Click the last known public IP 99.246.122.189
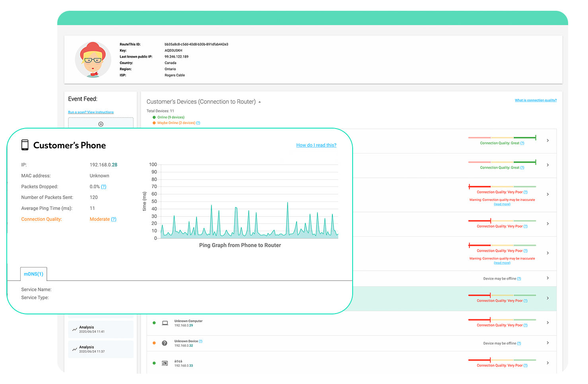This screenshot has width=588, height=384. (177, 57)
